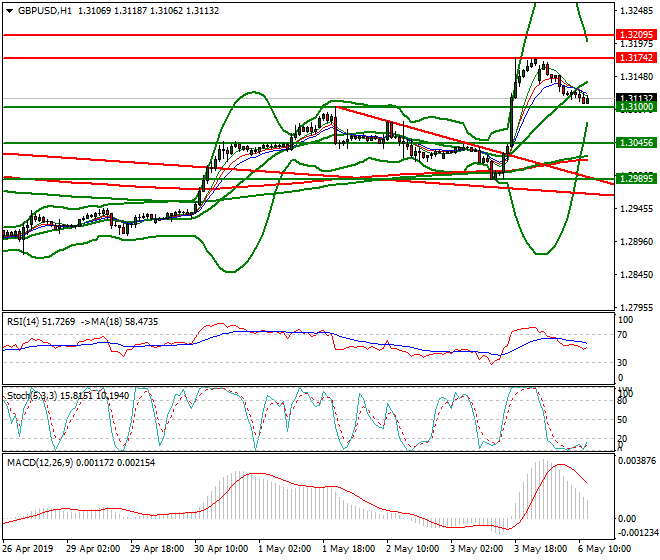660x560 pixels.
Task: Select the 29 Apr 18:00 time axis label
Action: pos(157,549)
